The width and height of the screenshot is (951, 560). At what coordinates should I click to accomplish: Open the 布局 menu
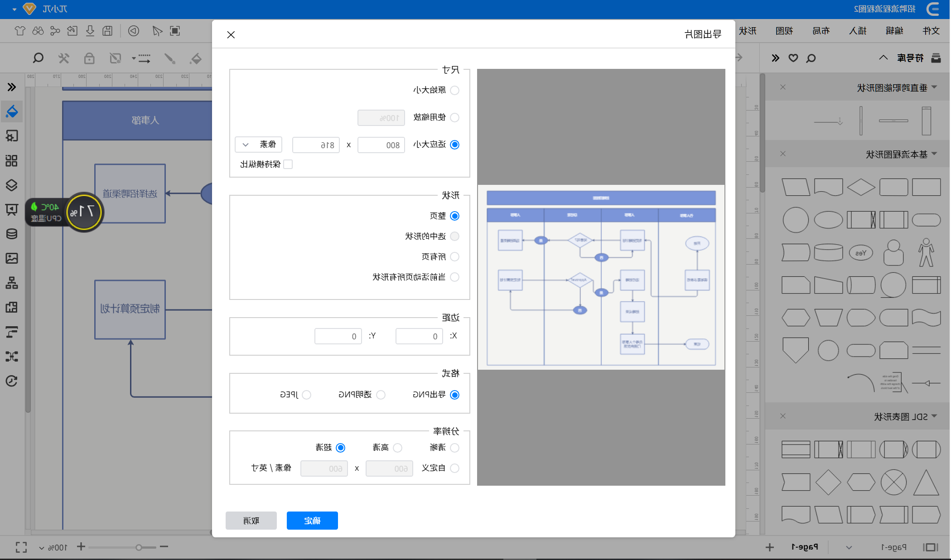click(821, 31)
